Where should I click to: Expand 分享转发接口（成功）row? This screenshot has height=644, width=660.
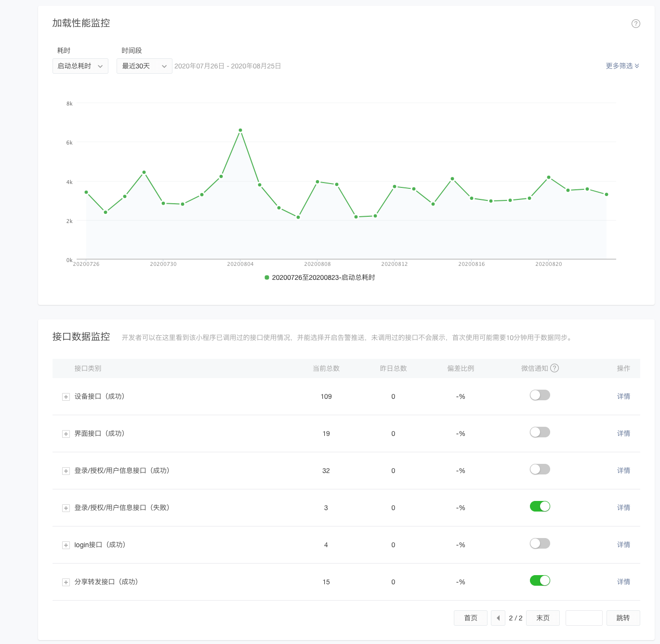66,582
